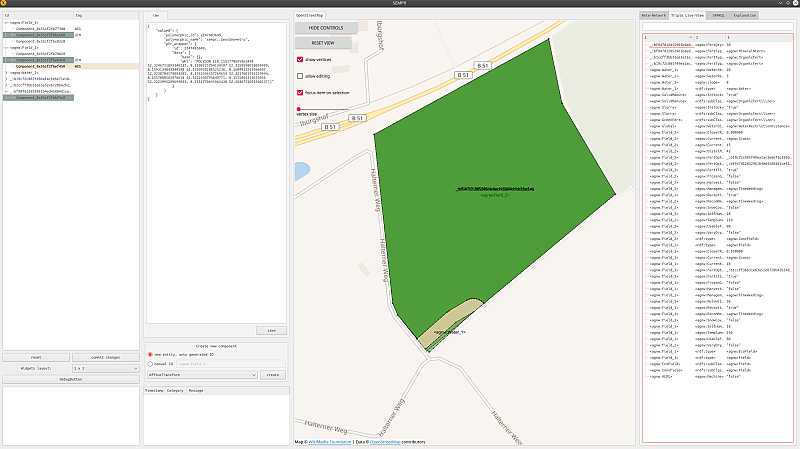Click the filter field above the triple table
Screen dimensions: 800x449
pyautogui.click(x=717, y=27)
